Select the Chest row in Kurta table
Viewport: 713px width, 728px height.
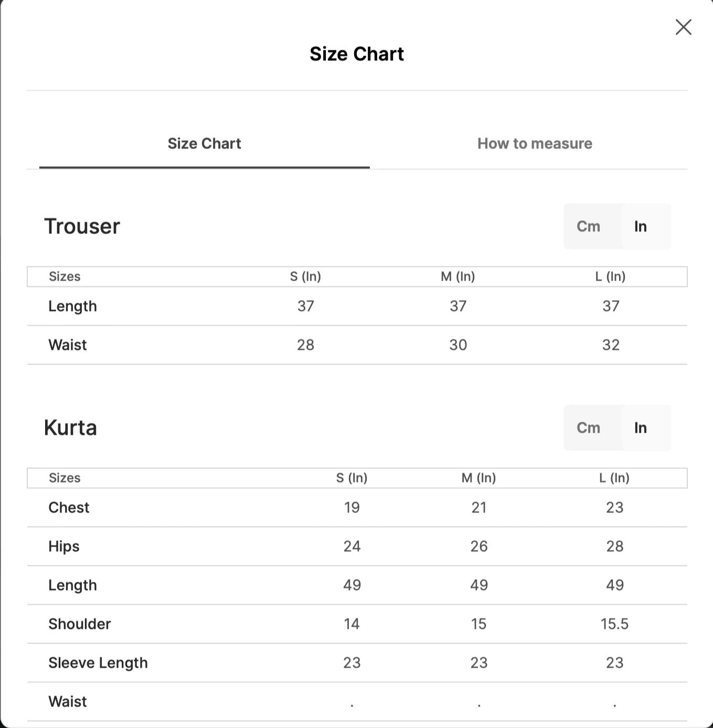pos(69,507)
